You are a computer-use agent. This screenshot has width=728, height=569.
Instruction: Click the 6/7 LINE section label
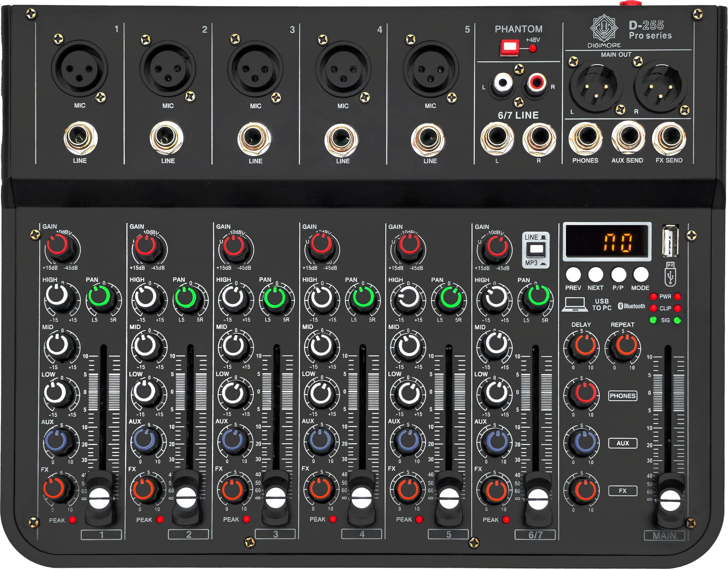518,115
